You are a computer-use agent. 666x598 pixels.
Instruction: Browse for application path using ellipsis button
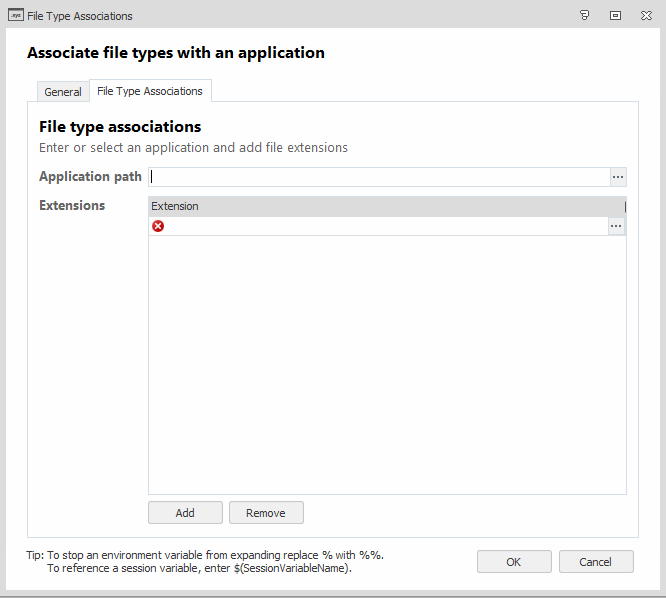618,177
